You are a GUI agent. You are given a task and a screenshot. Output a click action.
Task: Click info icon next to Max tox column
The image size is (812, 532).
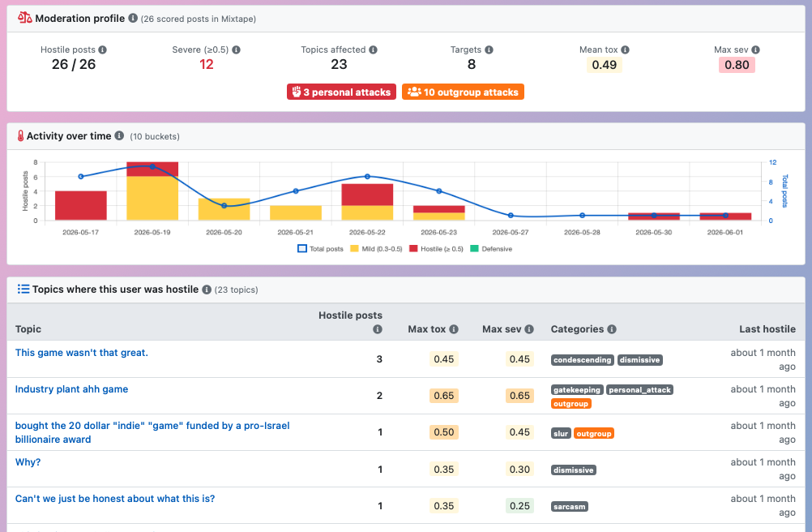pos(454,329)
